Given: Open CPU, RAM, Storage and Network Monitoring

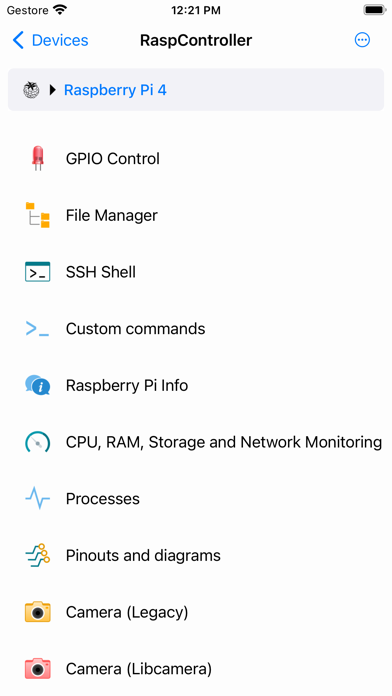Looking at the screenshot, I should [x=196, y=442].
